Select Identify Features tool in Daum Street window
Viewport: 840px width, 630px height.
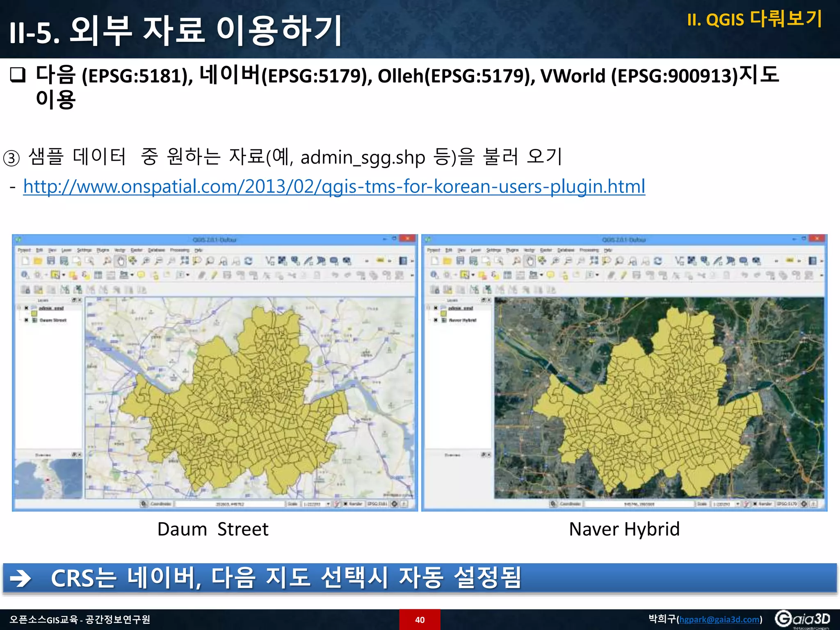[25, 275]
